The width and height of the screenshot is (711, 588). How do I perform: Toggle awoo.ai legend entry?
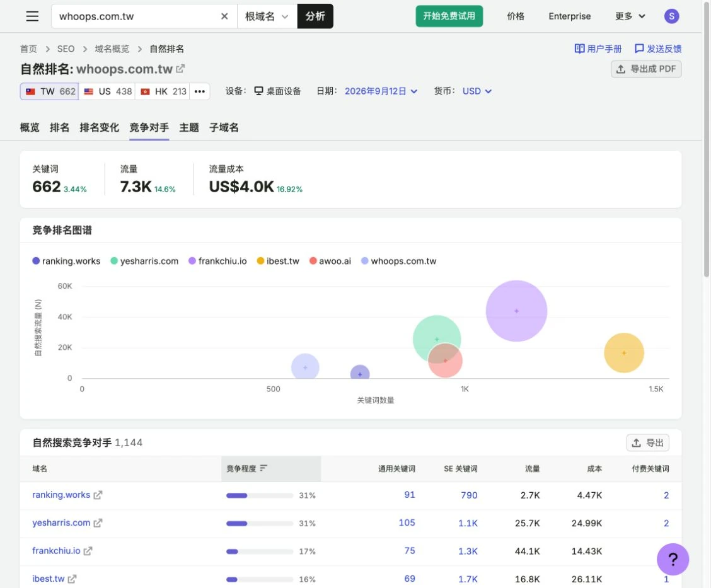[330, 261]
